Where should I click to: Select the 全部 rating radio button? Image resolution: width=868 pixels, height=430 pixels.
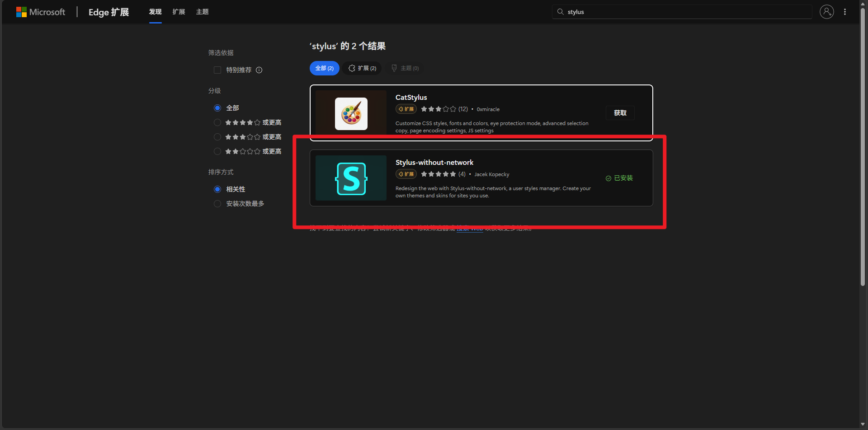point(217,108)
